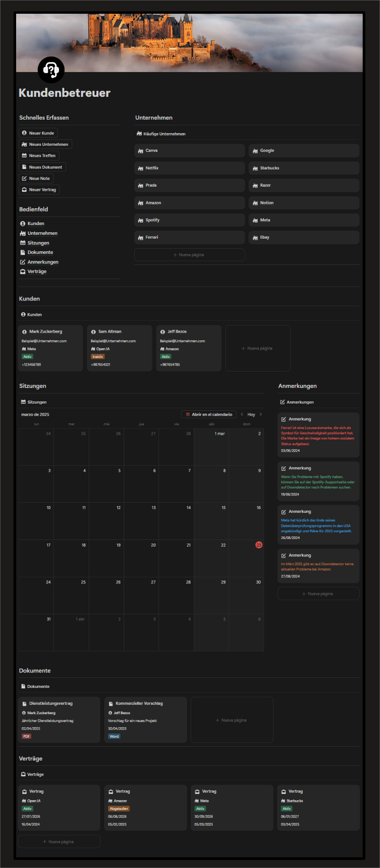Click the calendar icon on Neues Treffen
This screenshot has width=380, height=868.
click(24, 155)
